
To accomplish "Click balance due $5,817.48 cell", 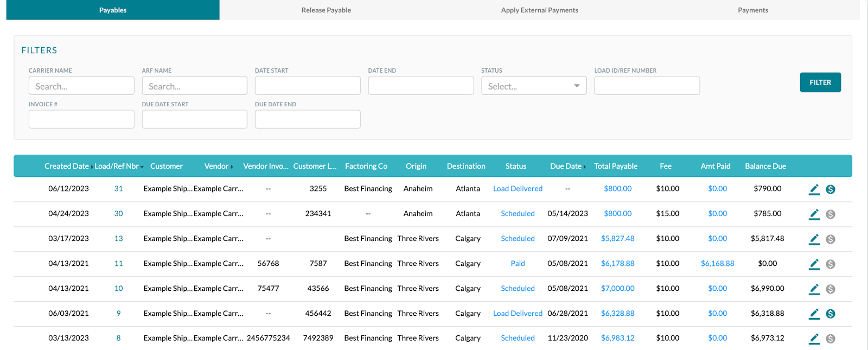I will [x=767, y=239].
